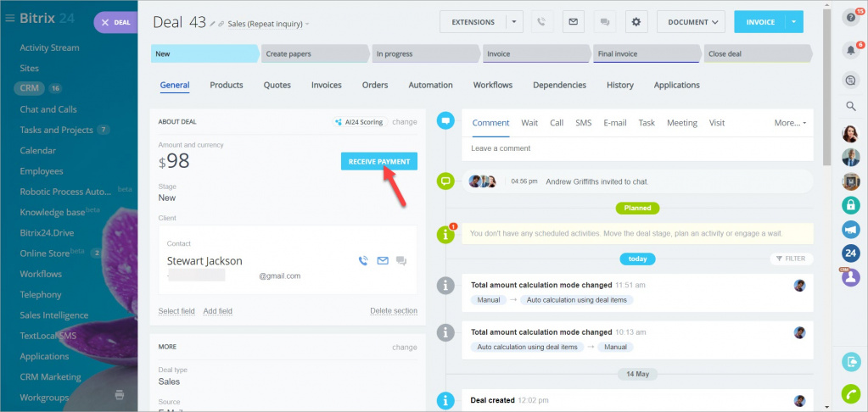Click the purple CRM user icon
The image size is (868, 412).
coord(851,277)
